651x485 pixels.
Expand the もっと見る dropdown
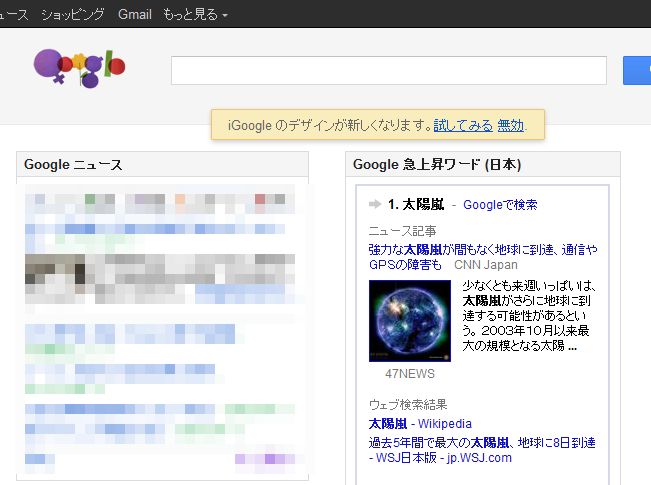coord(195,15)
